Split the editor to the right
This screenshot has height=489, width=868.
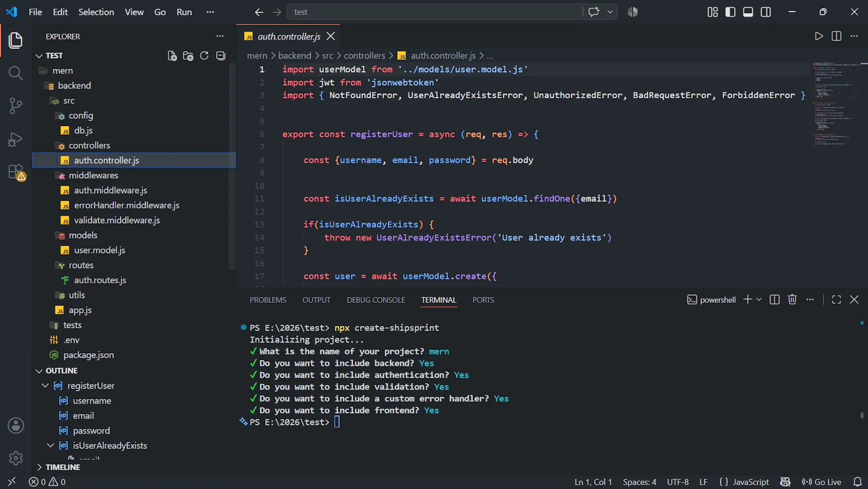[837, 36]
